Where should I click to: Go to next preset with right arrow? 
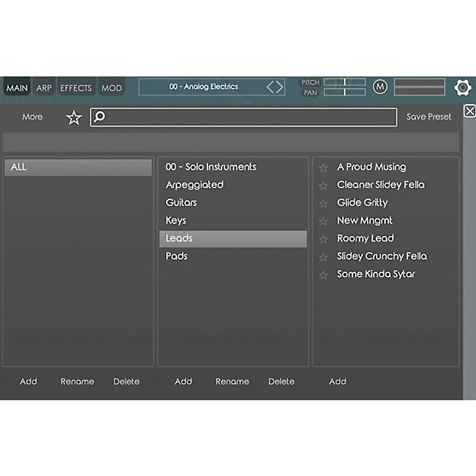tap(280, 87)
